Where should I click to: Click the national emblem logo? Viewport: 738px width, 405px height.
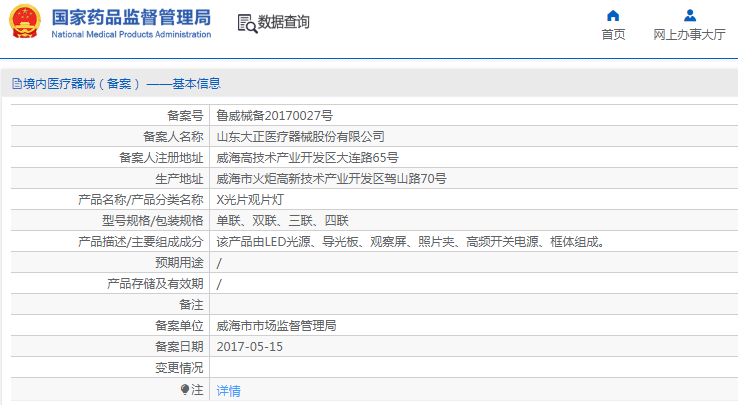coord(25,23)
